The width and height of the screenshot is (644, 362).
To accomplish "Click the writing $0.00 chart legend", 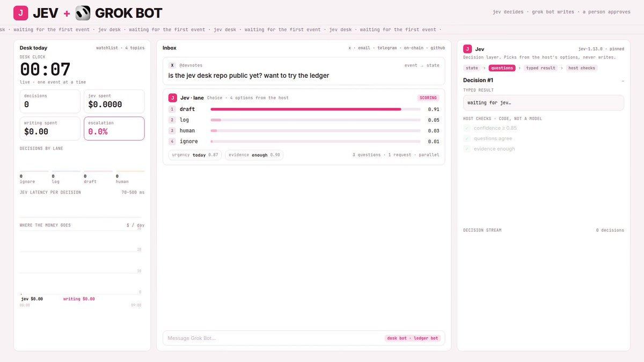I will click(79, 299).
